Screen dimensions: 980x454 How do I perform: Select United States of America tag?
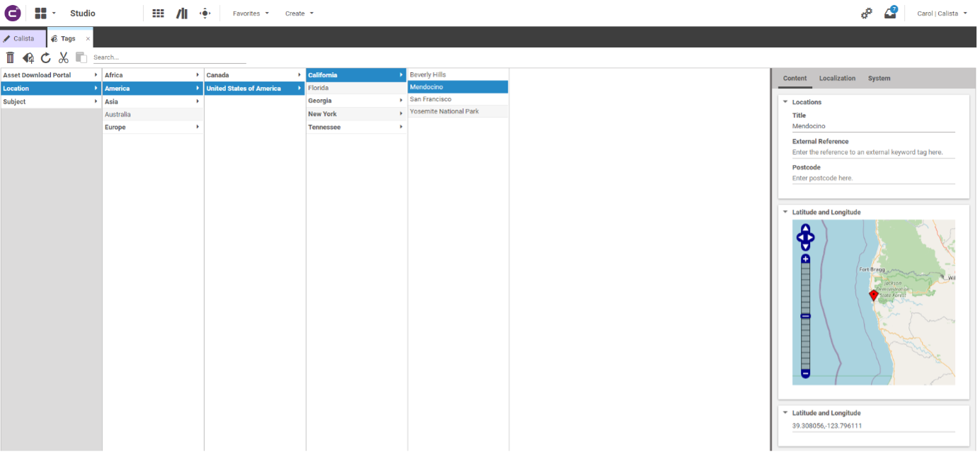[255, 89]
